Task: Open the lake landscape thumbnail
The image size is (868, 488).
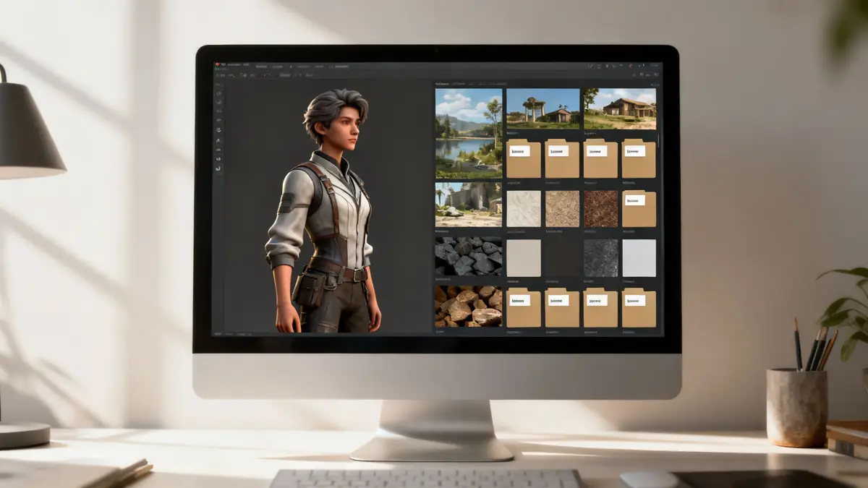Action: tap(468, 134)
